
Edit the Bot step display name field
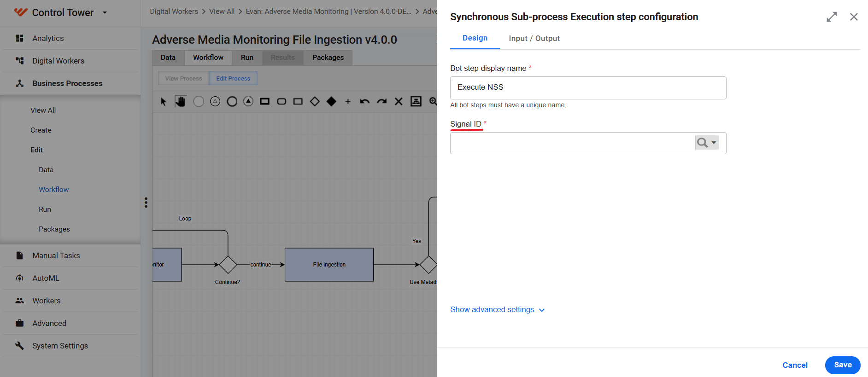[x=588, y=87]
